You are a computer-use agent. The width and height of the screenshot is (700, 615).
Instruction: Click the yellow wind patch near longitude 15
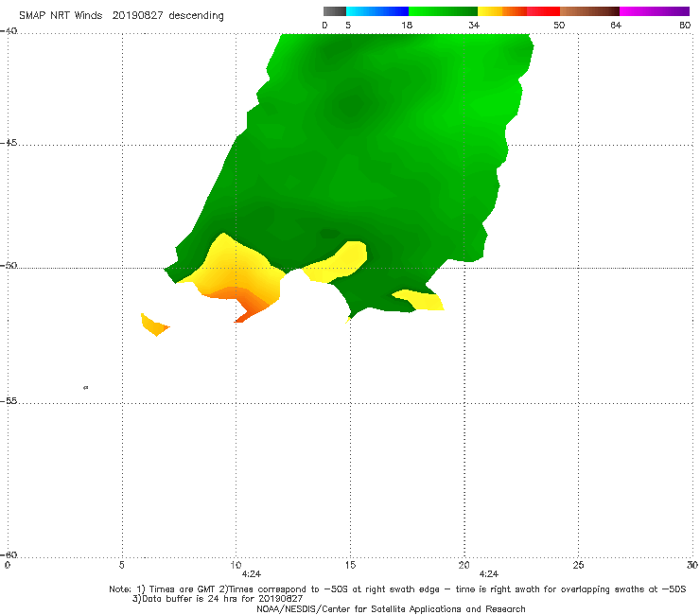(337, 264)
